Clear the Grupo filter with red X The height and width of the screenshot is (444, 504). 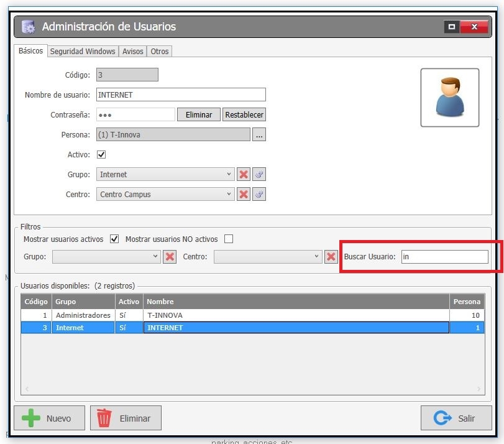pos(170,257)
